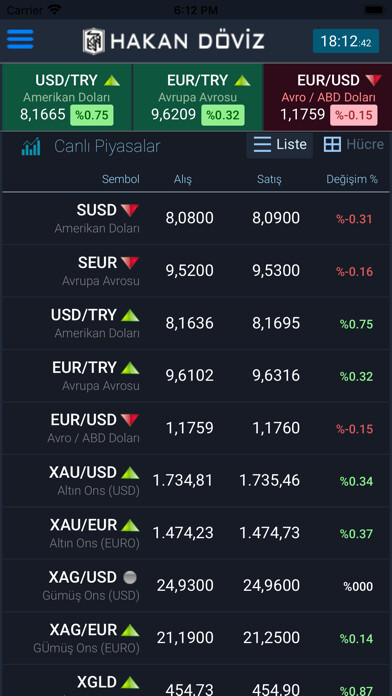Open the USD/TRY summary card
The image size is (392, 696).
point(67,97)
